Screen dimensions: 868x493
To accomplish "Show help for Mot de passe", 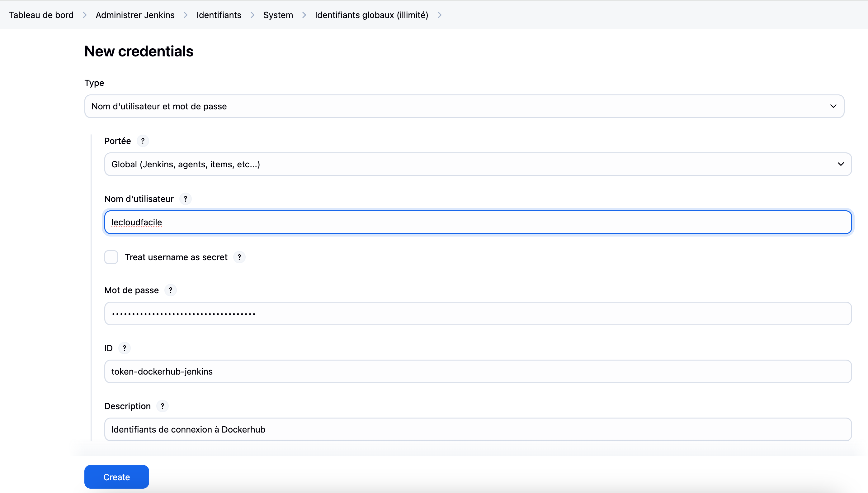I will tap(171, 290).
